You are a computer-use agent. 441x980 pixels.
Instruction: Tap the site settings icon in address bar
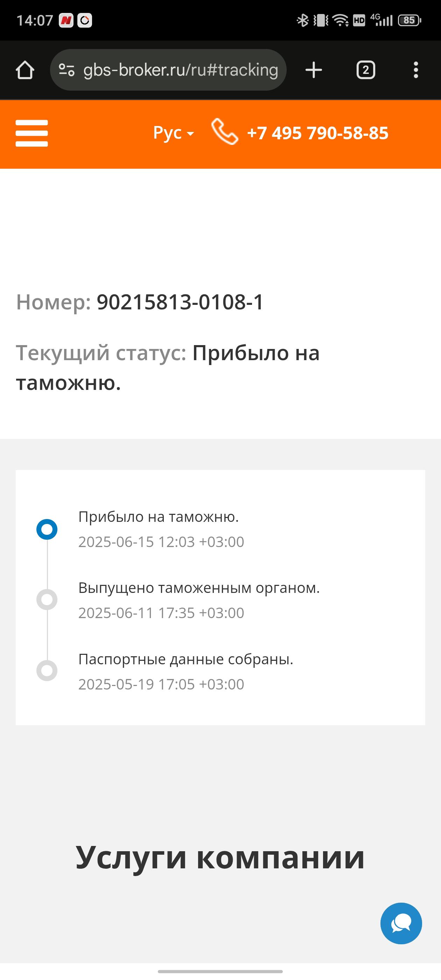[x=66, y=70]
